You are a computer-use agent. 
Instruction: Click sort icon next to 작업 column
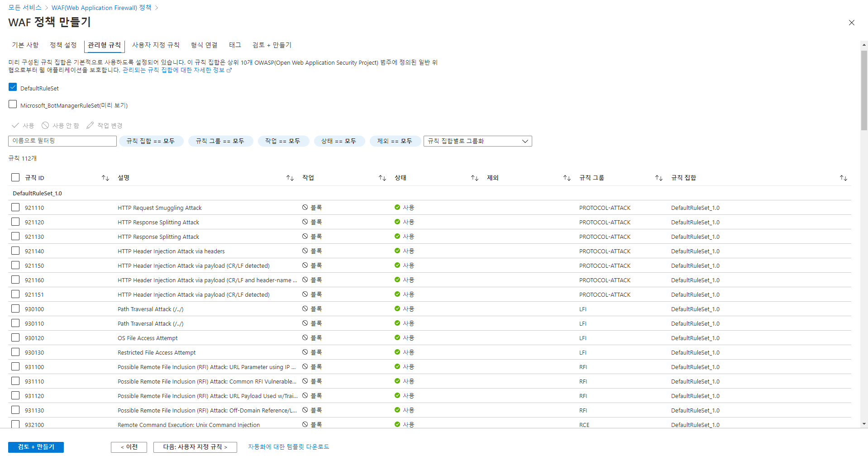[382, 178]
